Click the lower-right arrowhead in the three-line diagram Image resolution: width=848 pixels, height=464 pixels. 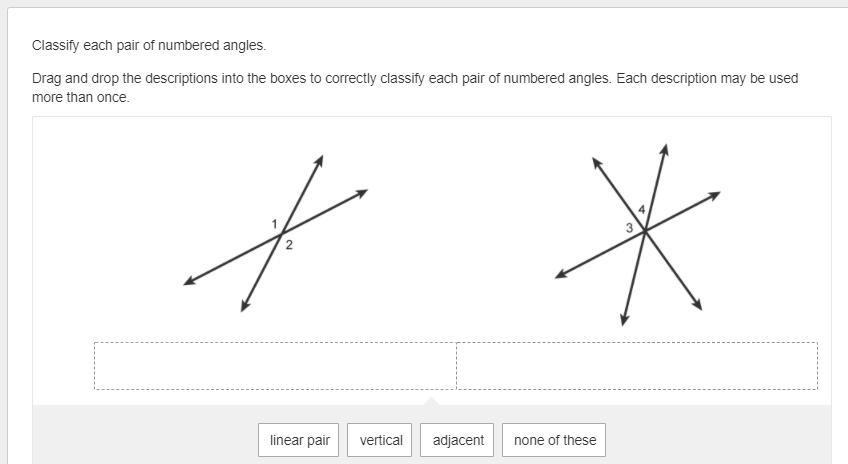(x=697, y=304)
